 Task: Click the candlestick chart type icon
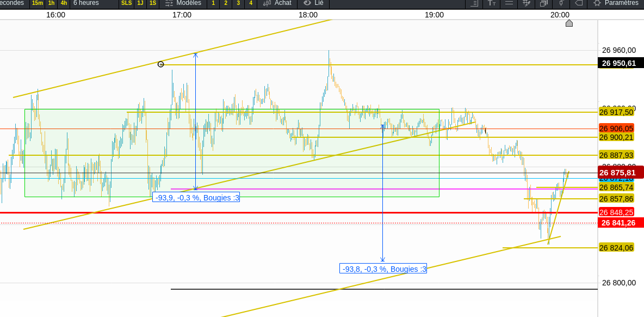(561, 3)
